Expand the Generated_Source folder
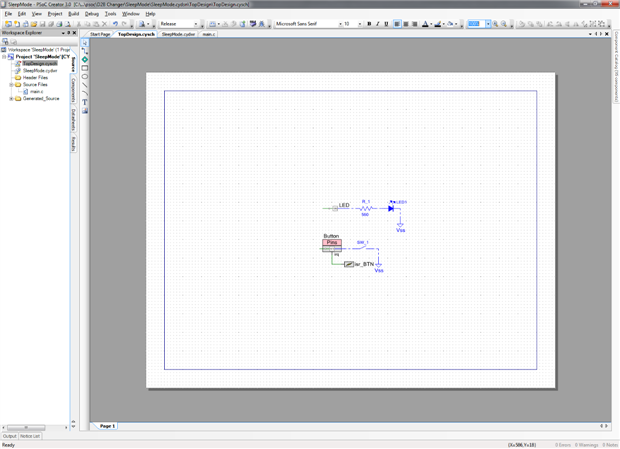The height and width of the screenshot is (449, 620). coord(11,98)
